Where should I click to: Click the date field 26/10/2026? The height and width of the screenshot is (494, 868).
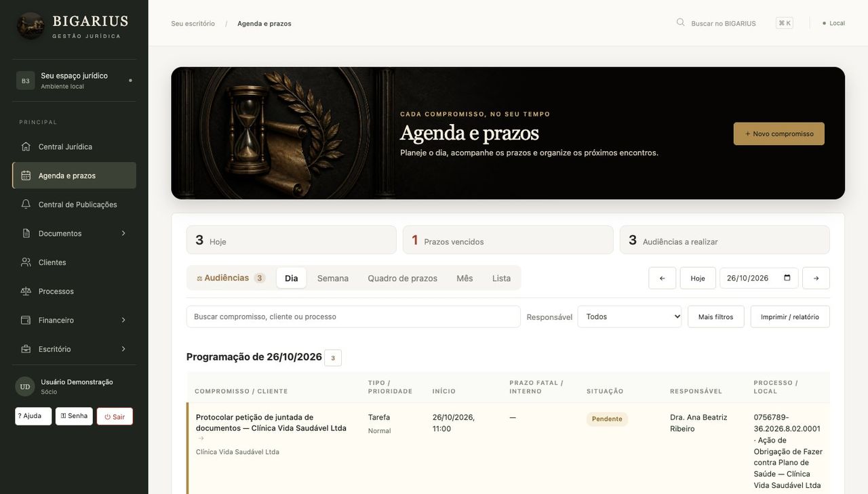(759, 278)
